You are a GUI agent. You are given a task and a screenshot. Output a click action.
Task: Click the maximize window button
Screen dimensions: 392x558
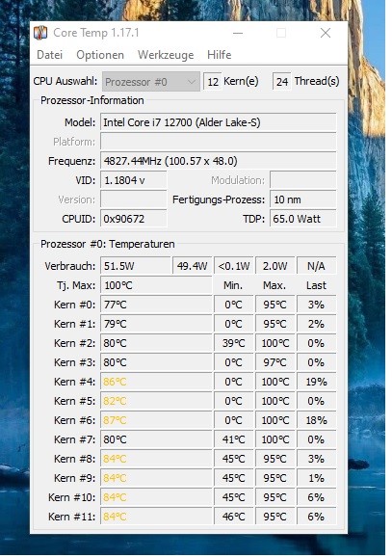(x=281, y=33)
